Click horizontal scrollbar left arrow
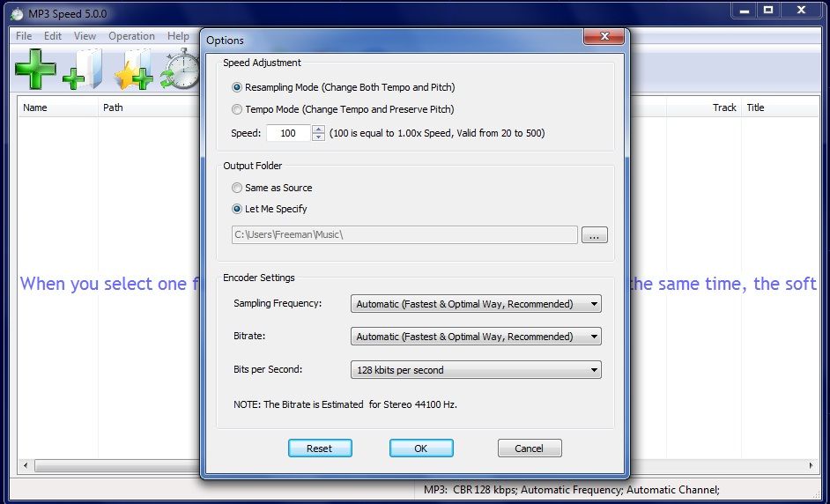 coord(26,466)
